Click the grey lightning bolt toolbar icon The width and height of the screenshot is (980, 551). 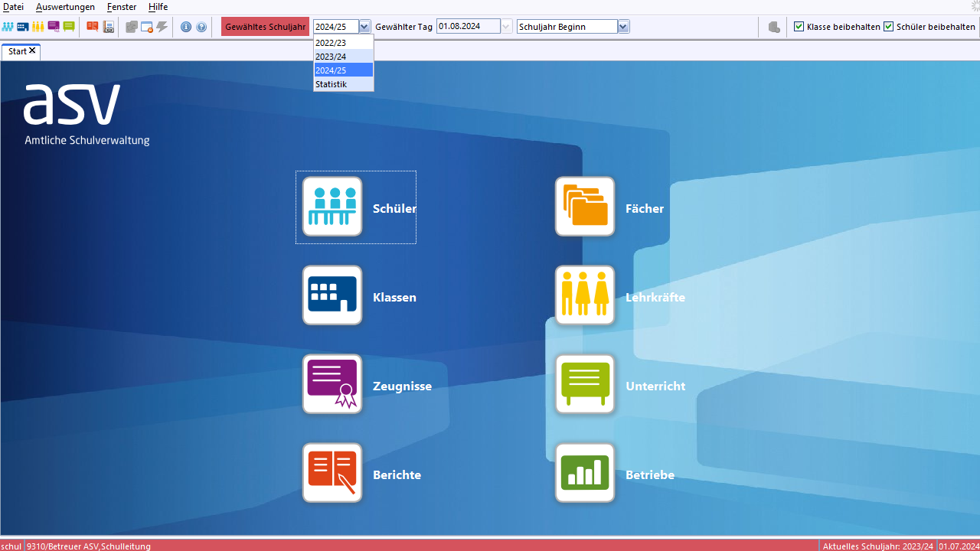(x=162, y=27)
